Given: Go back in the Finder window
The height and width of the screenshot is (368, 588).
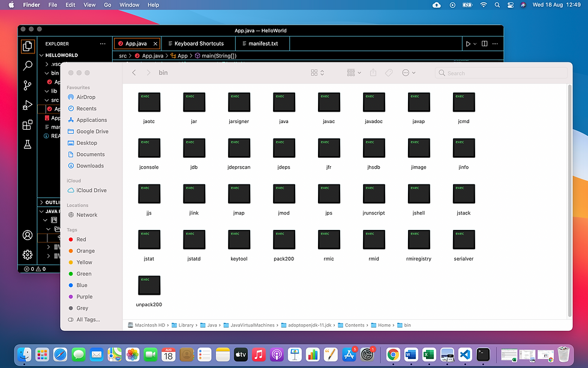Looking at the screenshot, I should point(134,73).
